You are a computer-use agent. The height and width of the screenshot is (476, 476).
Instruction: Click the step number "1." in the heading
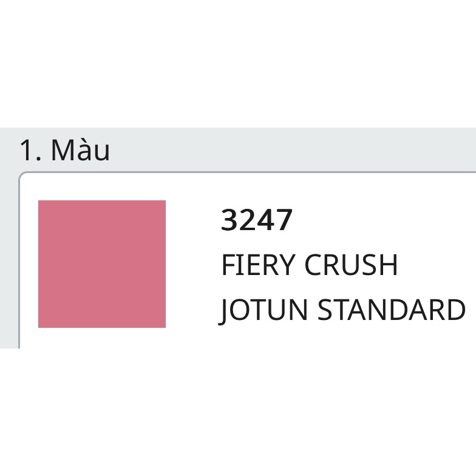tap(30, 151)
